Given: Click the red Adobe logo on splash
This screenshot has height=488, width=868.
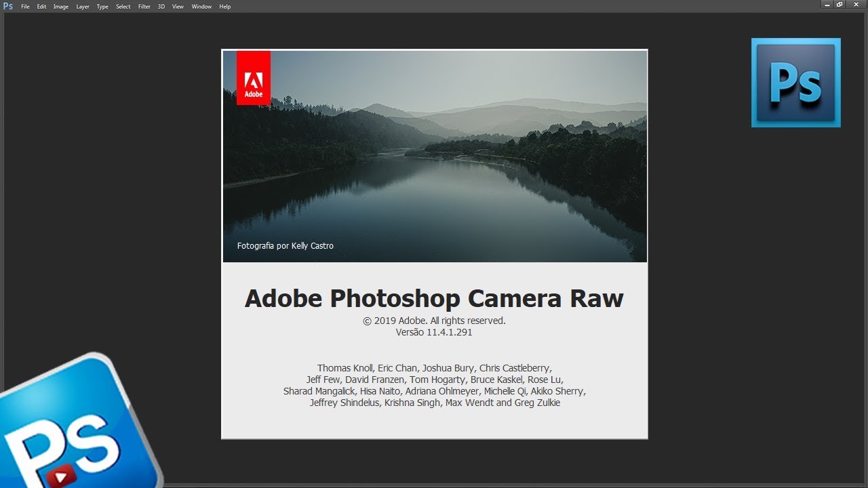Looking at the screenshot, I should [x=254, y=78].
